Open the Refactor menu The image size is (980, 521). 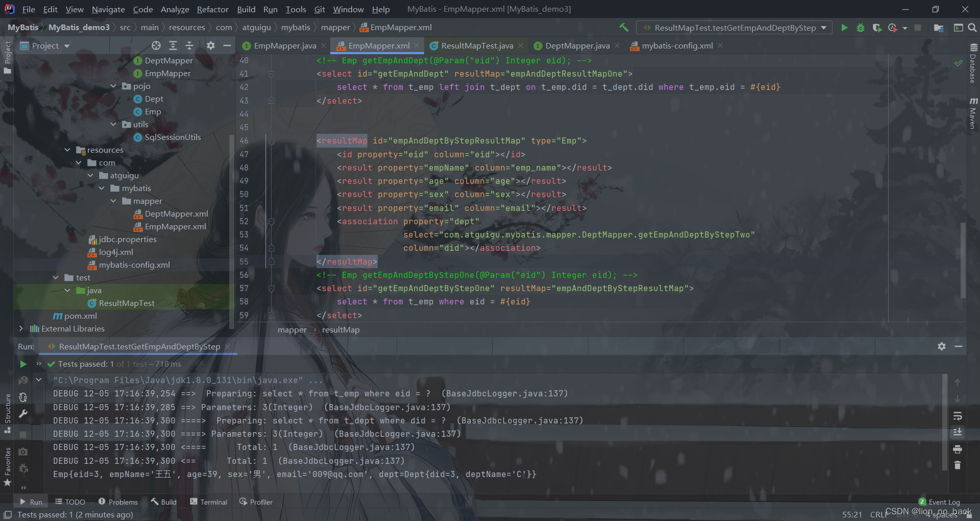(x=212, y=9)
